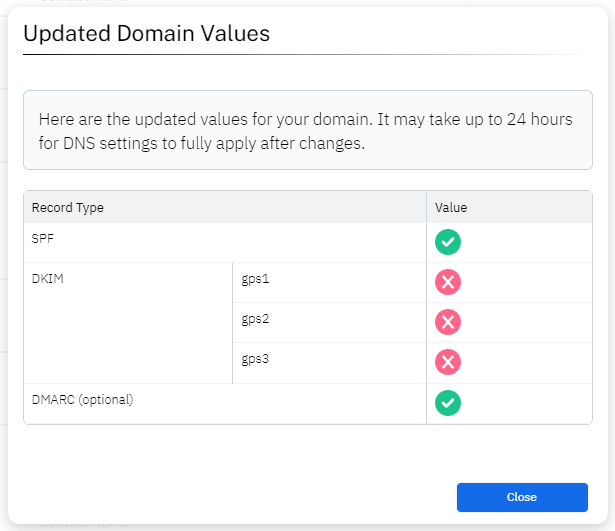Viewport: 615px width, 531px height.
Task: Click the gps2 selector label
Action: 255,319
